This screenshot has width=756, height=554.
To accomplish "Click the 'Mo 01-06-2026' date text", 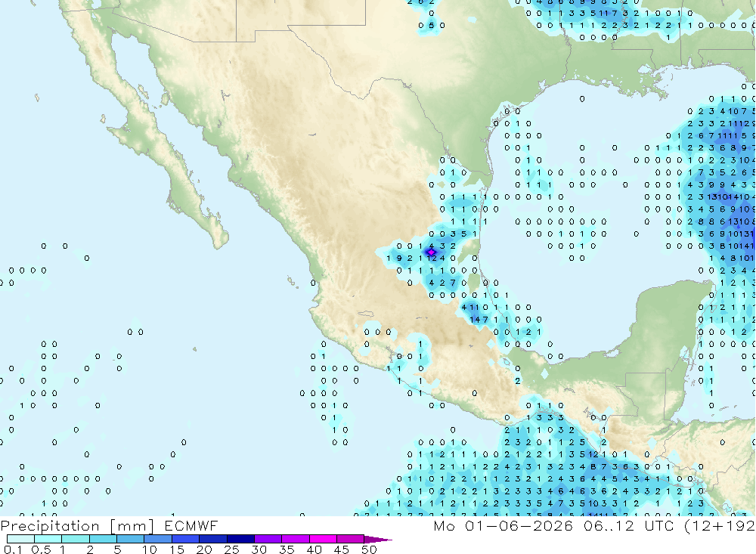I will (x=503, y=525).
